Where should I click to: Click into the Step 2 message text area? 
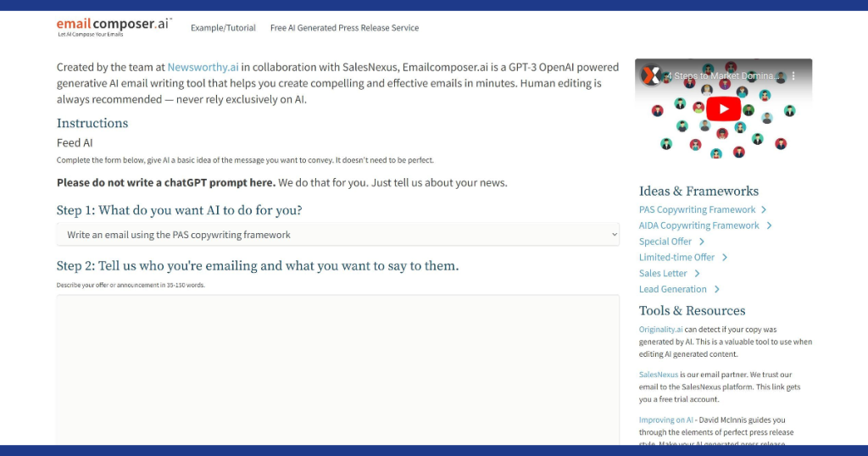(337, 369)
